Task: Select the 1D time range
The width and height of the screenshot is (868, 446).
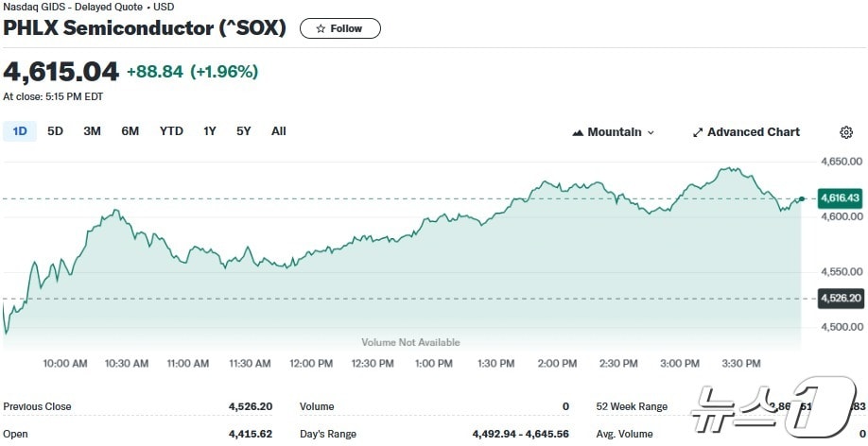Action: pyautogui.click(x=20, y=131)
